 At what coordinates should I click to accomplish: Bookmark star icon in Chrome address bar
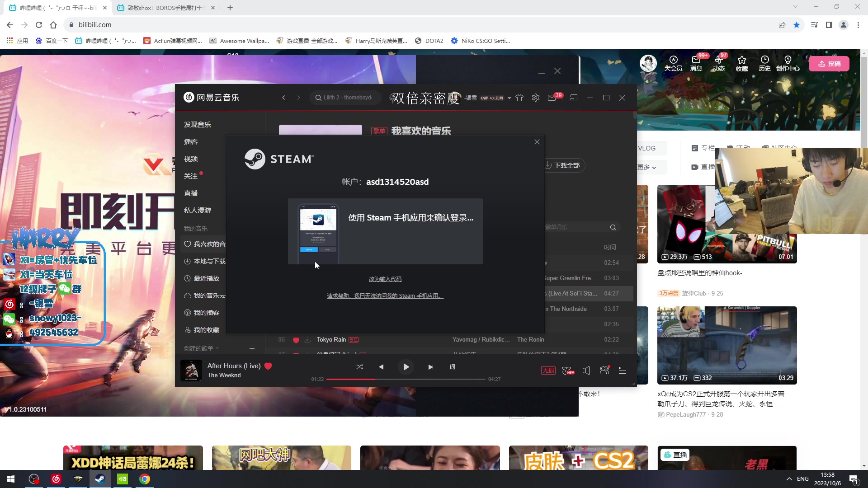[797, 25]
